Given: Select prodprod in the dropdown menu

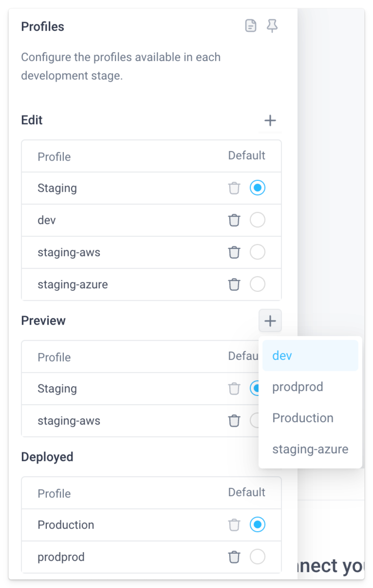Looking at the screenshot, I should (x=297, y=387).
